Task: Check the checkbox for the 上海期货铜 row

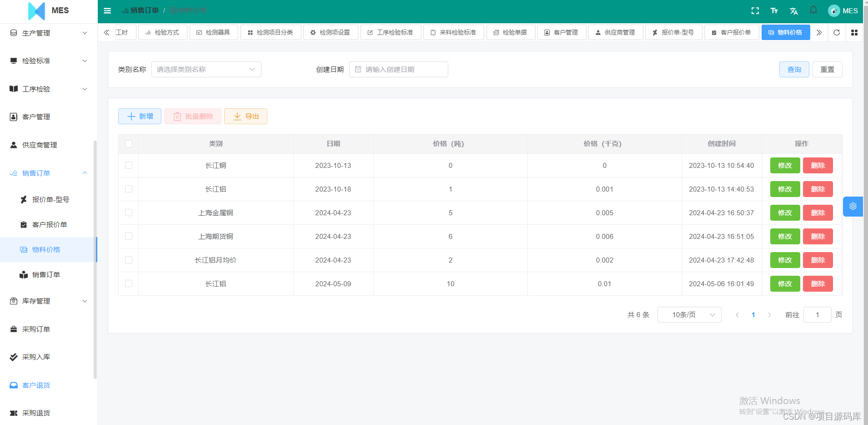Action: coord(129,236)
